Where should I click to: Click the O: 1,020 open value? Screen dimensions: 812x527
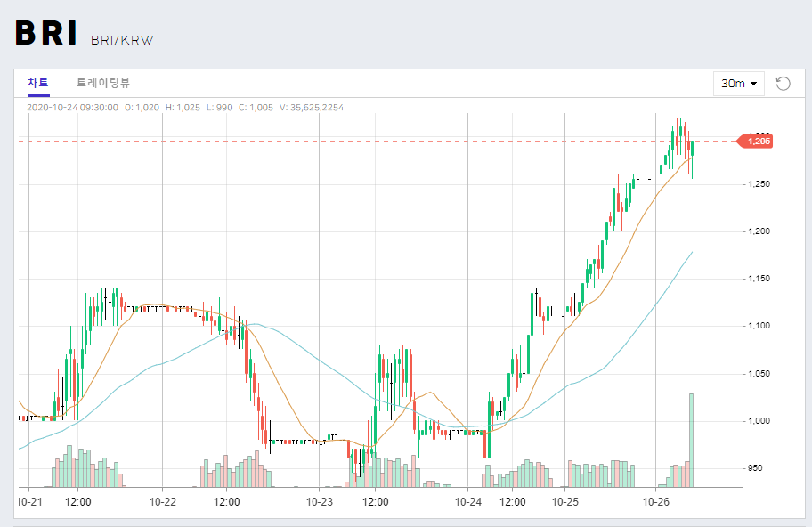[x=142, y=108]
